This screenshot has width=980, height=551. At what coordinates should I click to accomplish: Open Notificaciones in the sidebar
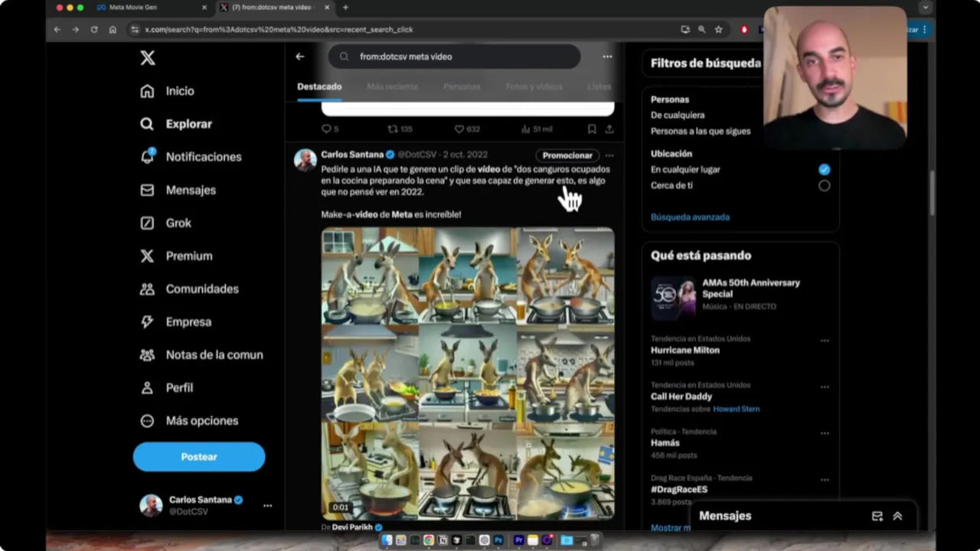[191, 157]
